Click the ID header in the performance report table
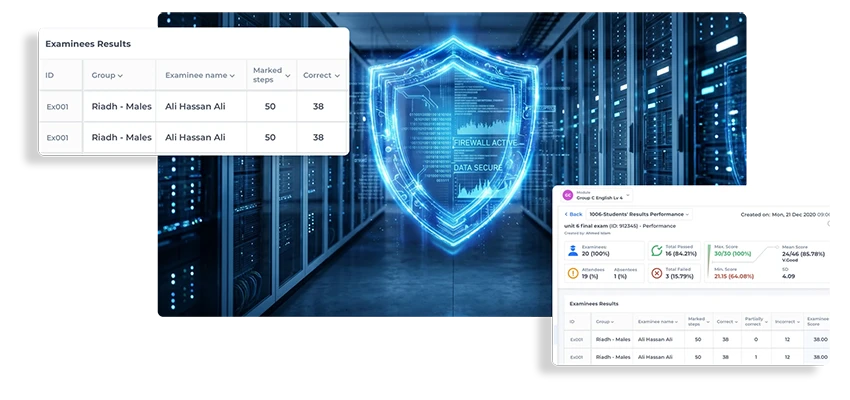Screen dimensions: 850x400 pyautogui.click(x=572, y=322)
